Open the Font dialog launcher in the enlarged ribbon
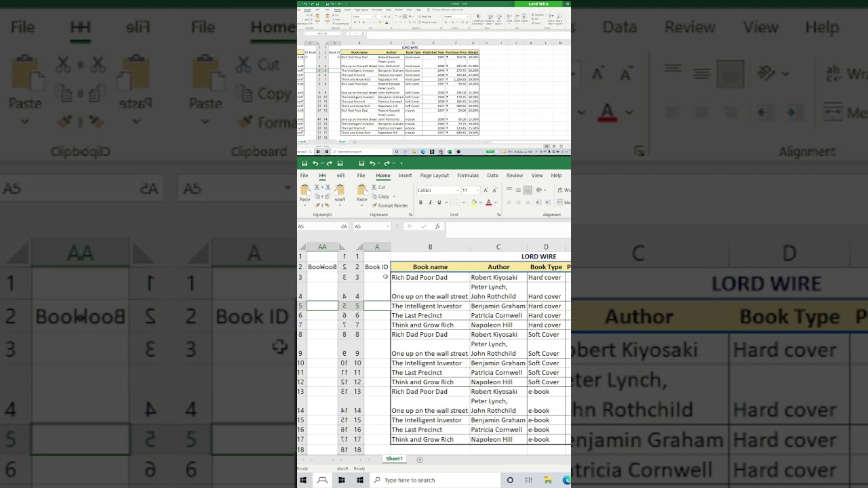Screen dimensions: 868x488 [500, 215]
